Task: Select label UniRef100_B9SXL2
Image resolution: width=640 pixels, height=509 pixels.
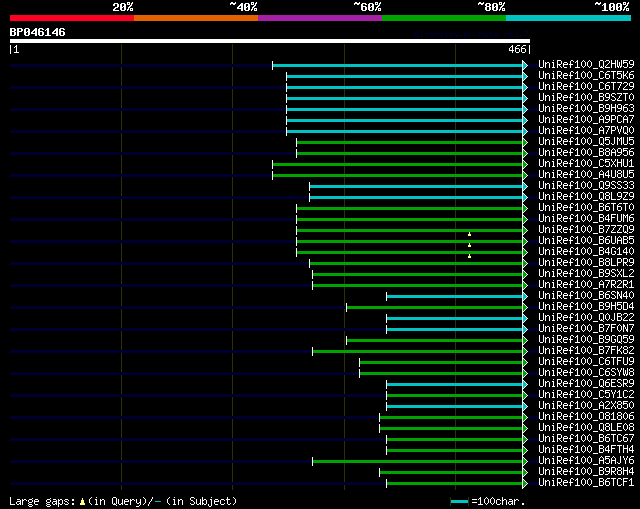Action: [586, 273]
